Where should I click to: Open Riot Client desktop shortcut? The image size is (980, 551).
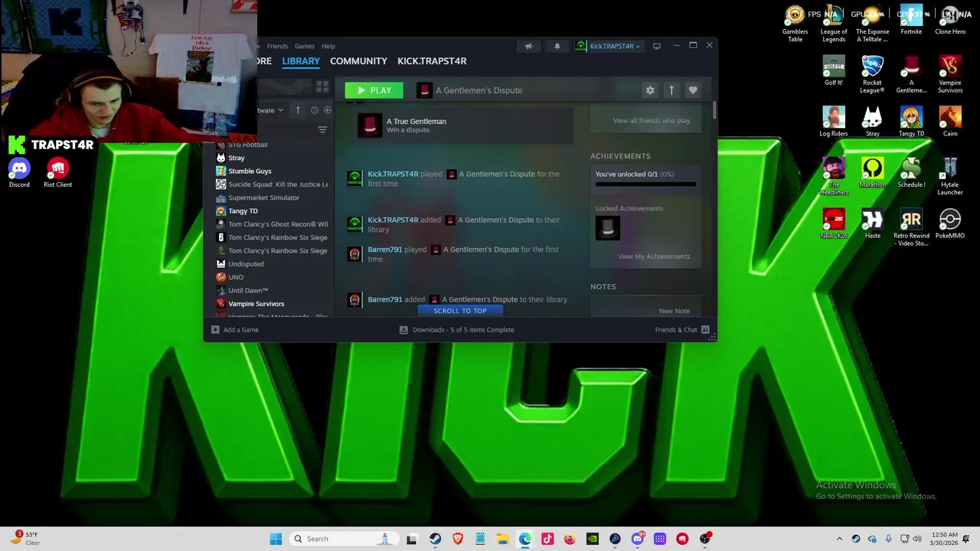coord(57,173)
